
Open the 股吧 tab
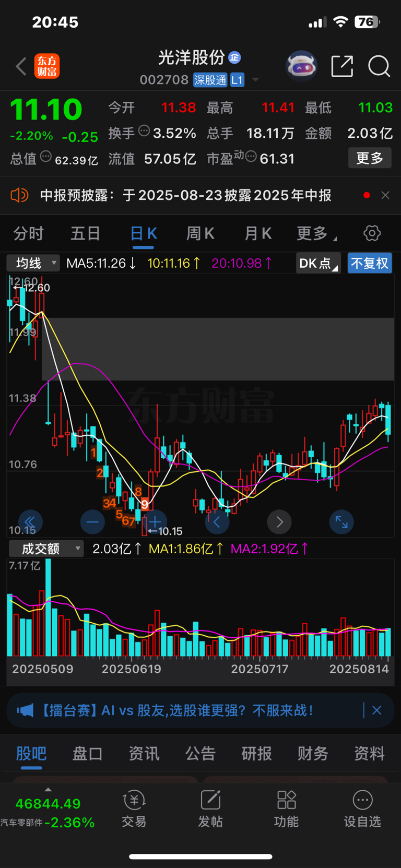click(31, 753)
